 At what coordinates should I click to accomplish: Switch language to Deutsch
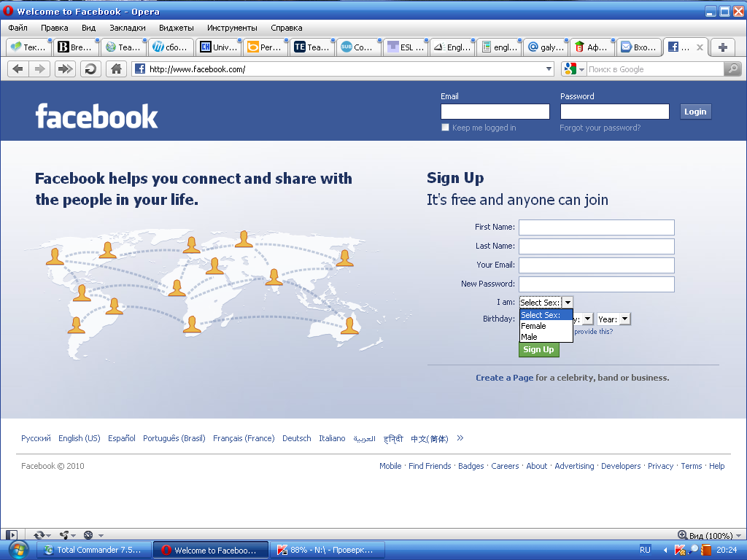pos(296,438)
